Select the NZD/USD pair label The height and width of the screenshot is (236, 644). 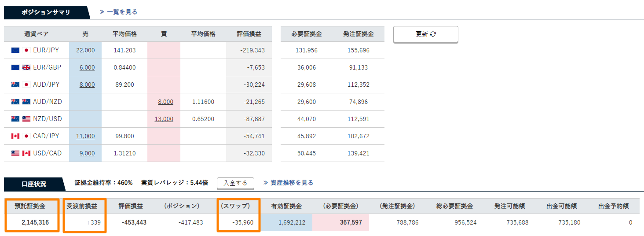48,119
